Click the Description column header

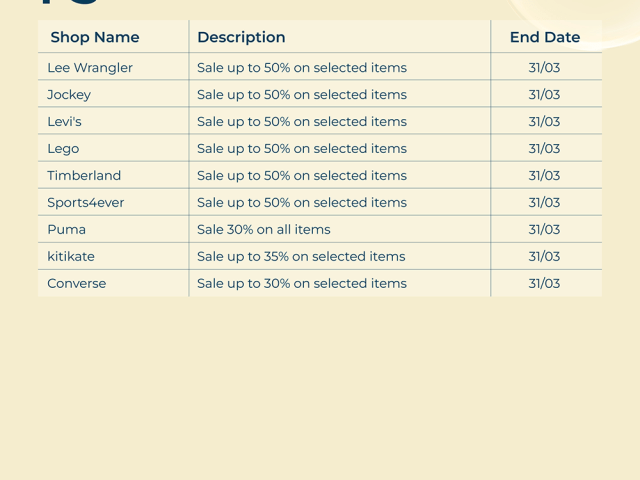[241, 37]
